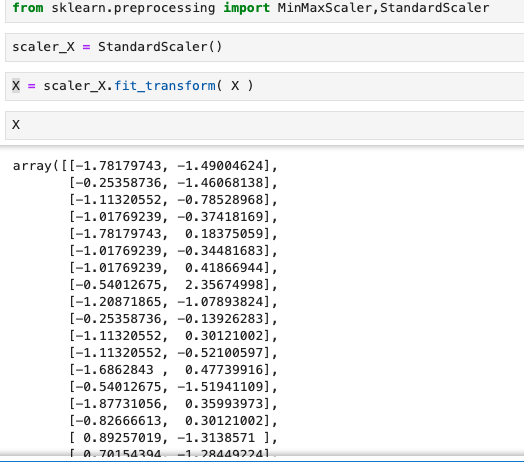The image size is (524, 467).
Task: Click the fit_transform method name
Action: point(165,86)
